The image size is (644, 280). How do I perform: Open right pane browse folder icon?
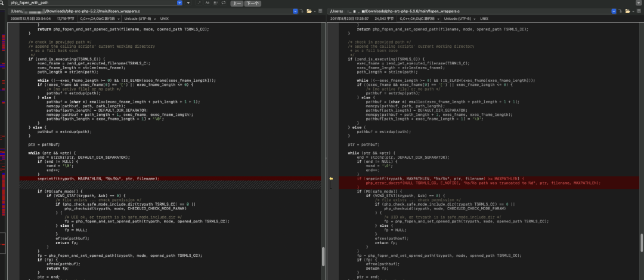click(627, 11)
